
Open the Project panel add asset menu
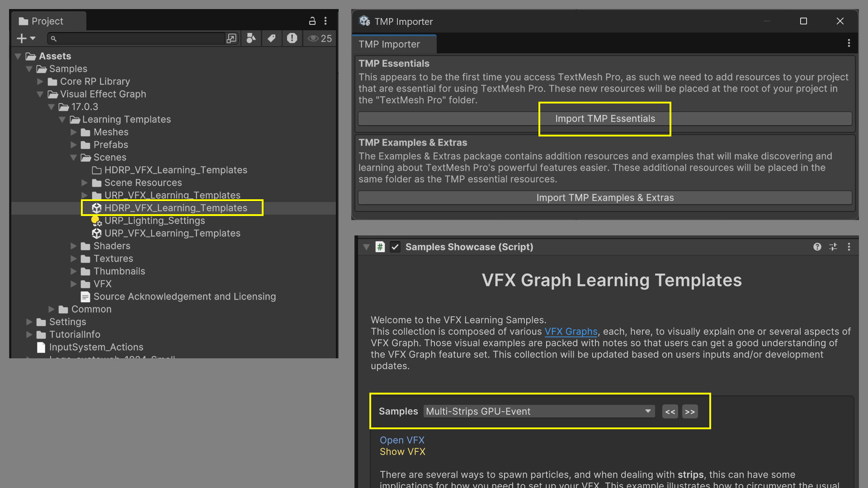(26, 39)
